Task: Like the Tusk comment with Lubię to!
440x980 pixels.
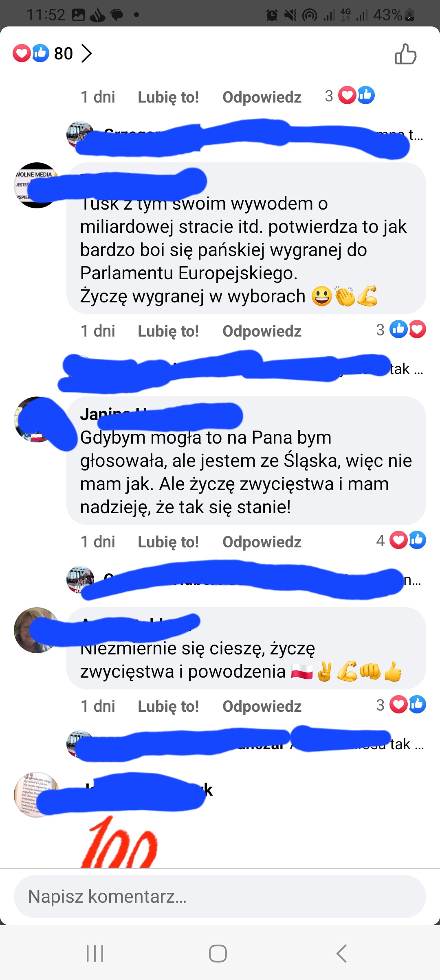Action: pos(168,331)
